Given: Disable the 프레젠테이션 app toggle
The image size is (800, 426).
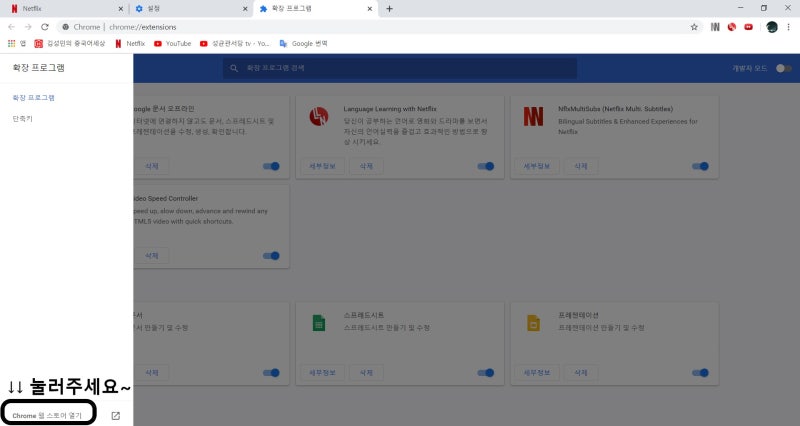Looking at the screenshot, I should (700, 373).
